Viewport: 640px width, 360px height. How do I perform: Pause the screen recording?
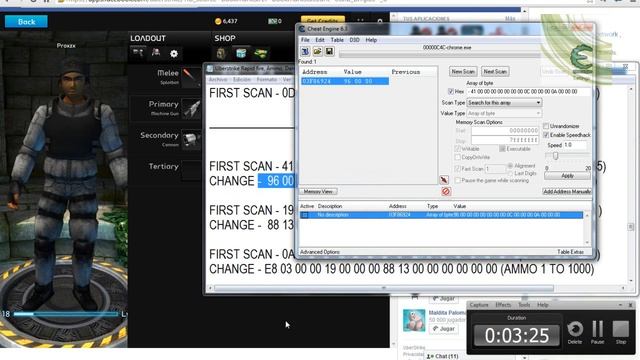pos(598,329)
